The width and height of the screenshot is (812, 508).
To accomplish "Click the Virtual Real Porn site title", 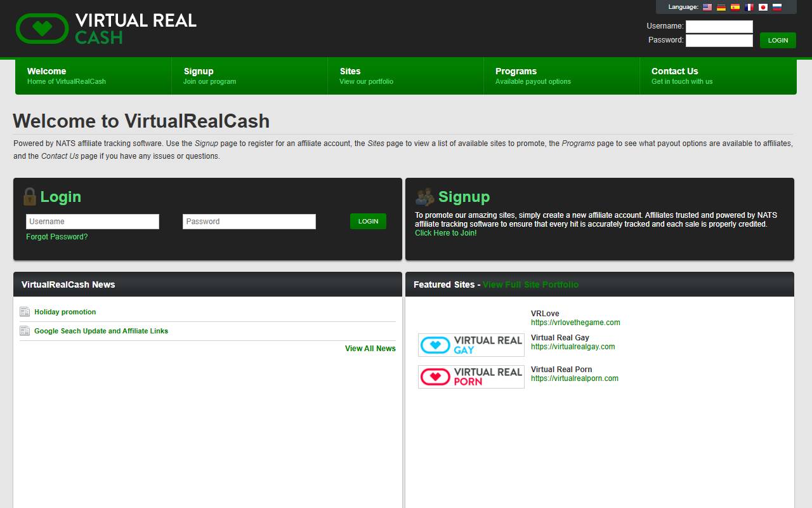I will coord(561,370).
